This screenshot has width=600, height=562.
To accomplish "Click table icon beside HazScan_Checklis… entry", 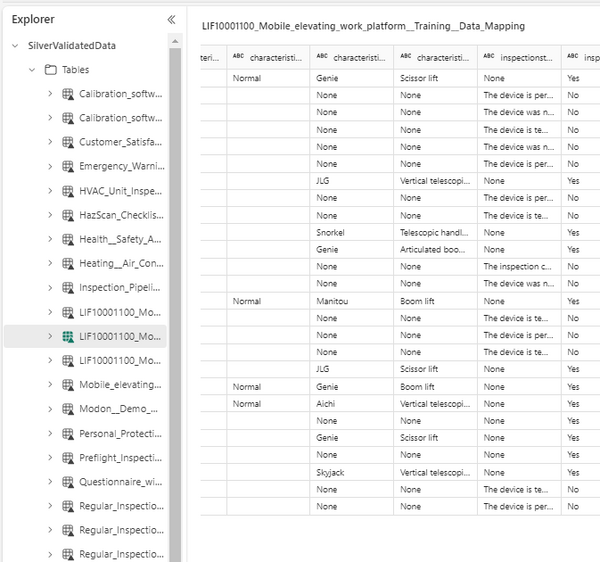I will tap(68, 215).
